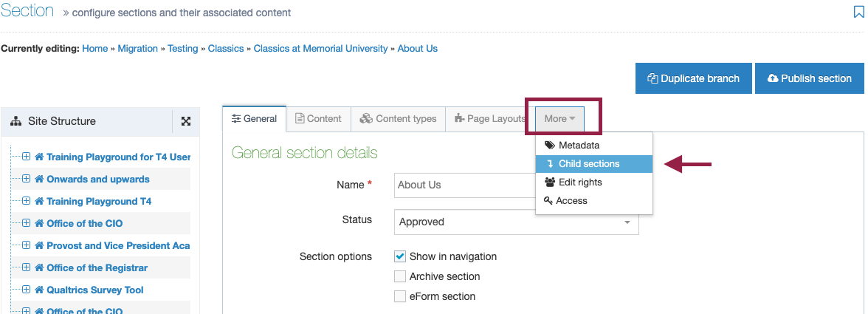Expand the Training Playground T4 tree node
Image resolution: width=868 pixels, height=314 pixels.
(26, 201)
